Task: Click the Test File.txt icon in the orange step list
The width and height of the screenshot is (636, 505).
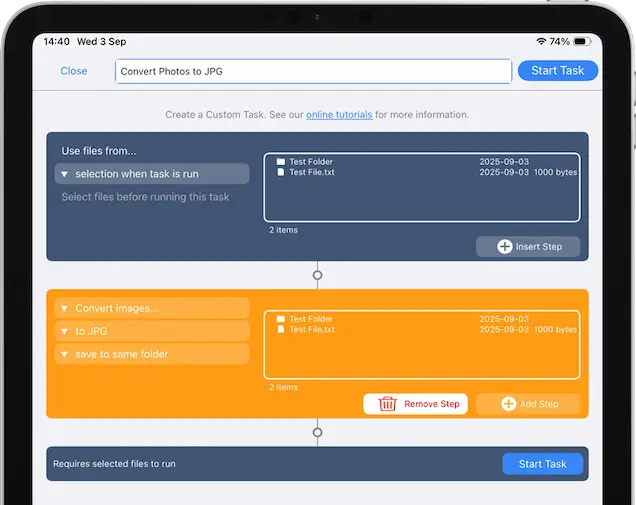Action: tap(281, 329)
